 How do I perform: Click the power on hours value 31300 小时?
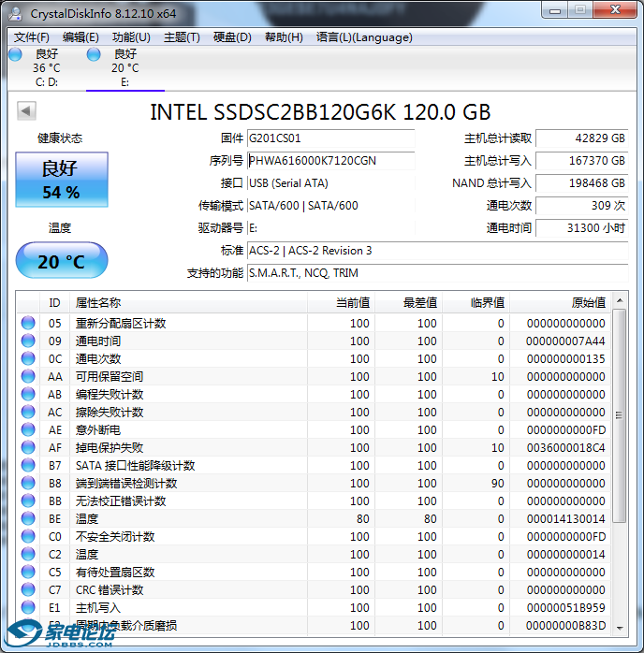582,228
